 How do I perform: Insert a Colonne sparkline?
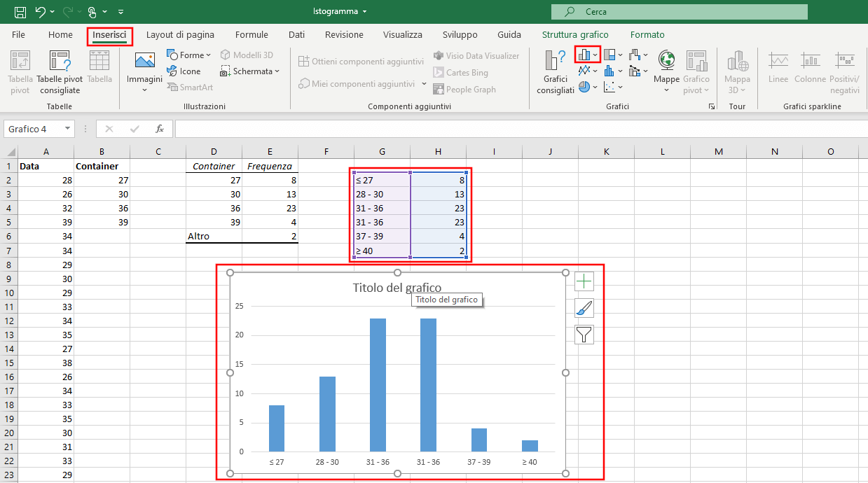pos(810,66)
